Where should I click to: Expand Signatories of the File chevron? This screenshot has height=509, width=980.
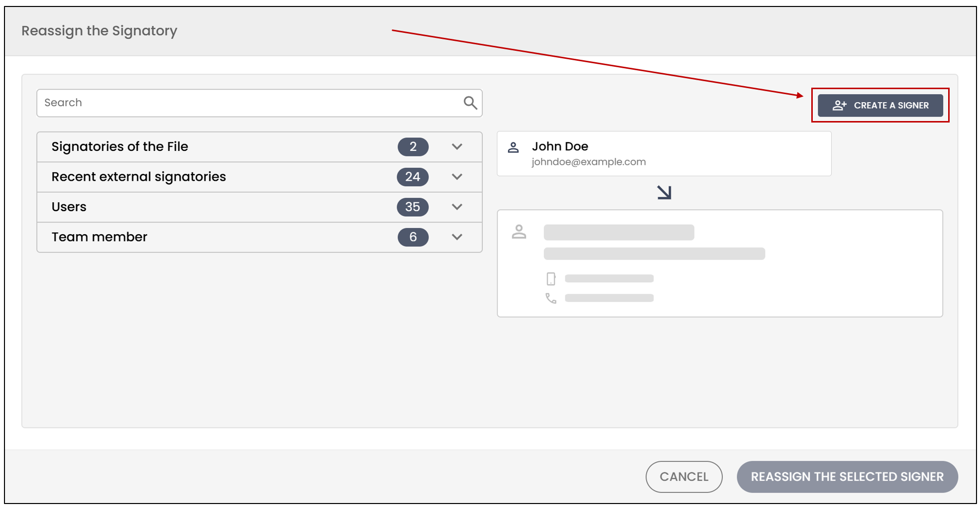(x=457, y=146)
